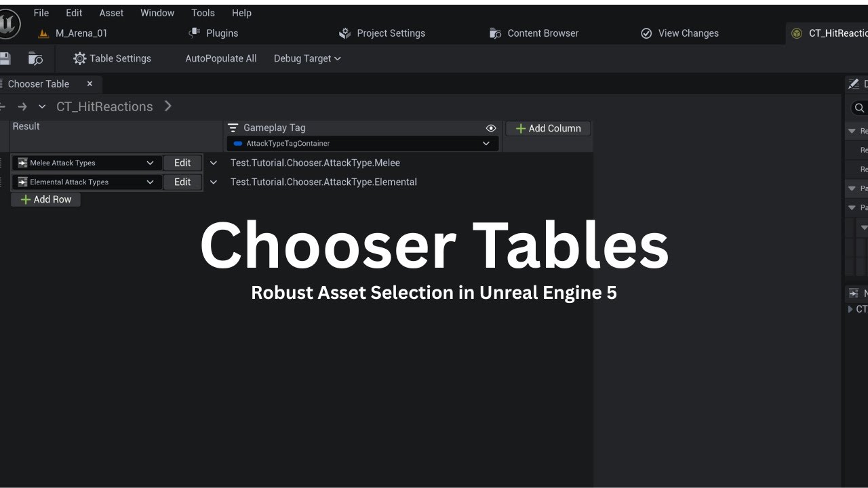
Task: Close the Chooser Table tab
Action: click(90, 84)
